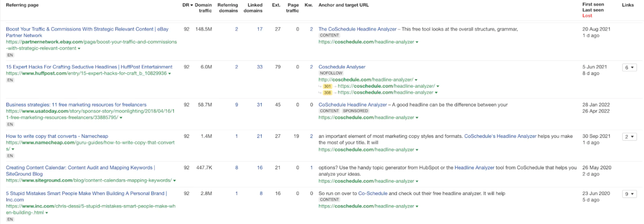Open links dropdown showing 9 for Inc.com
Viewport: 644px width, 224px height.
click(x=629, y=195)
